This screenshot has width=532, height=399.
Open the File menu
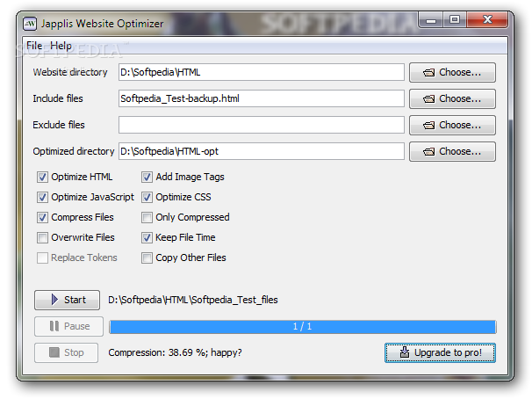click(34, 46)
